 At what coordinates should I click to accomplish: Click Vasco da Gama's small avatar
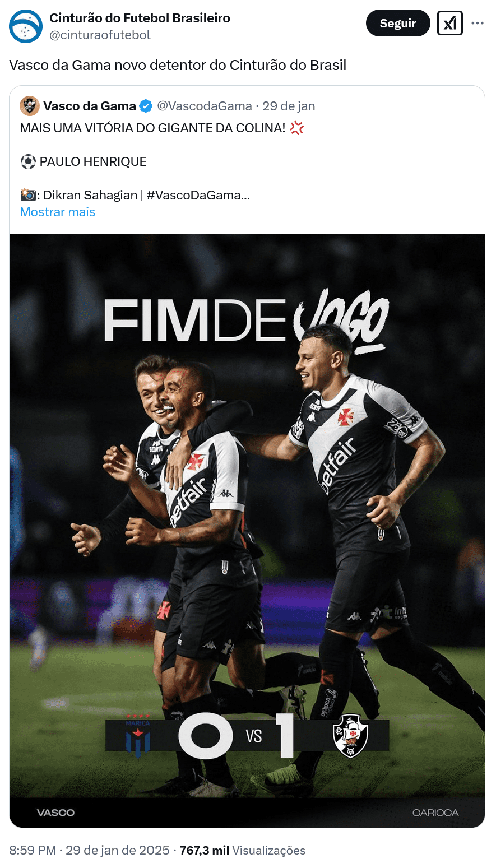tap(30, 105)
